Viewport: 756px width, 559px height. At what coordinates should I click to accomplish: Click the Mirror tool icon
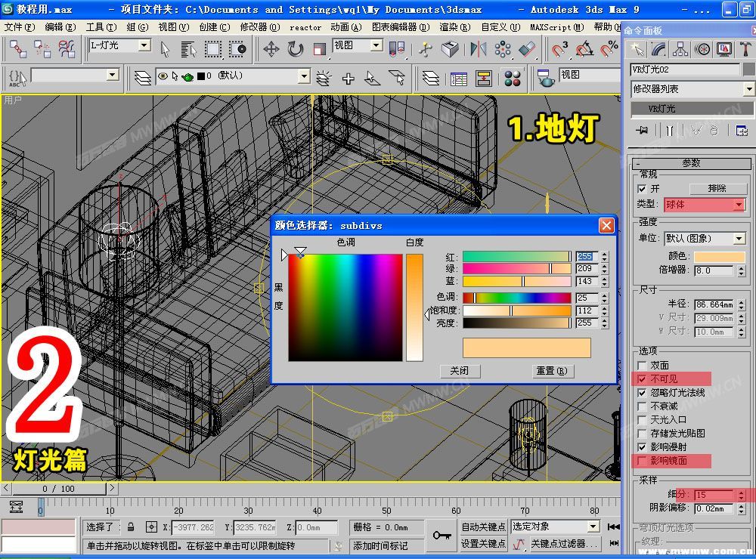(x=478, y=49)
